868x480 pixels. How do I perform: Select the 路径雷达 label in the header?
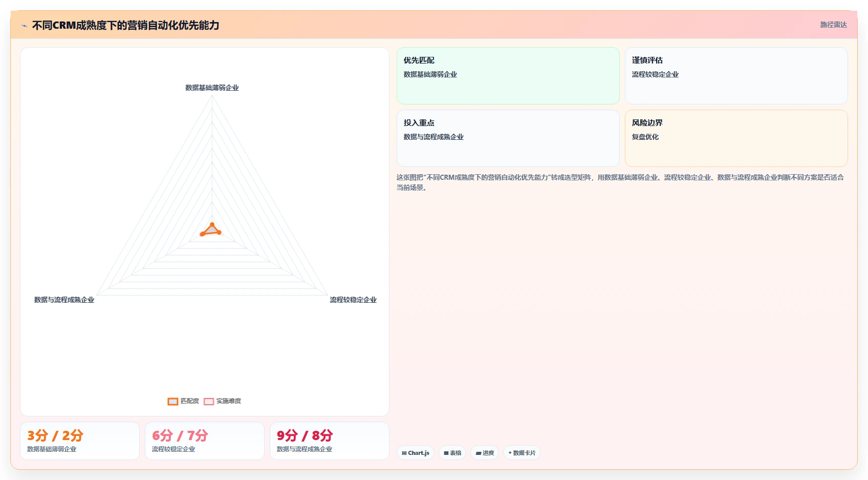[x=833, y=25]
